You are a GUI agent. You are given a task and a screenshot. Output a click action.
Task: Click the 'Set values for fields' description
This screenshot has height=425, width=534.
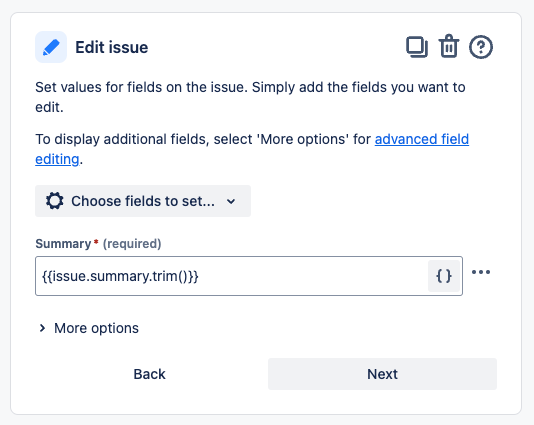[x=250, y=97]
